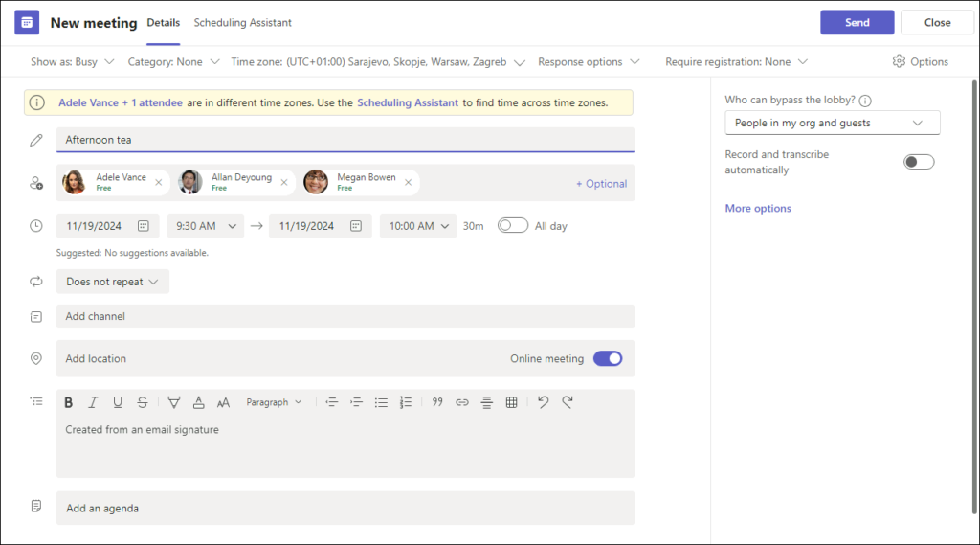This screenshot has width=980, height=545.
Task: Remove Adele Vance from attendees
Action: pyautogui.click(x=159, y=183)
